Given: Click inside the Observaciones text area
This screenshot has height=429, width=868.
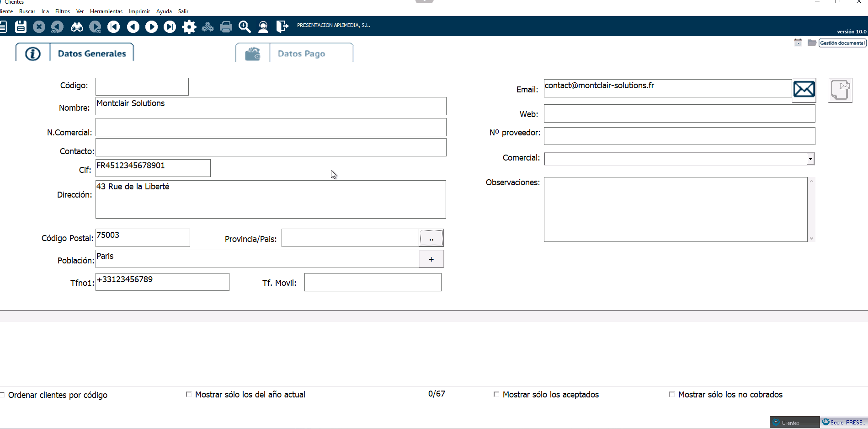Looking at the screenshot, I should click(675, 209).
